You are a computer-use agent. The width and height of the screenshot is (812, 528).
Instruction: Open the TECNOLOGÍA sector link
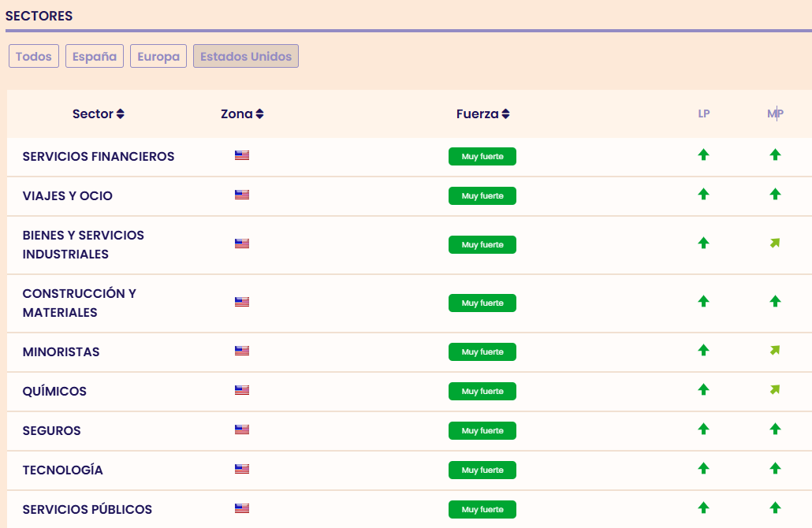pos(63,470)
